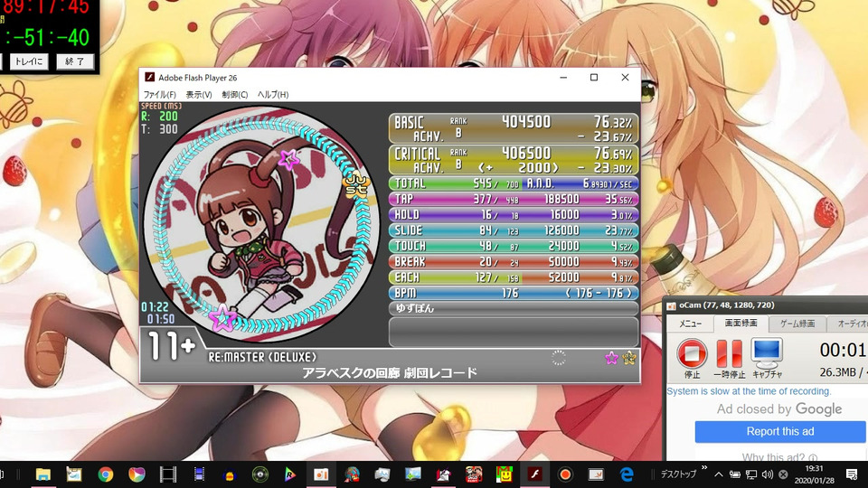Click the chibi character jacket artwork
The width and height of the screenshot is (868, 488).
click(x=261, y=224)
